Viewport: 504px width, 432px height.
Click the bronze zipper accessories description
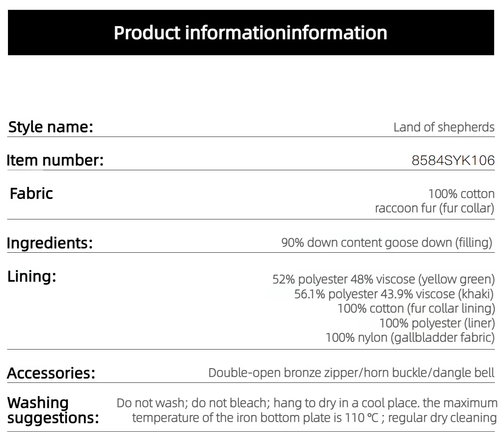click(351, 373)
